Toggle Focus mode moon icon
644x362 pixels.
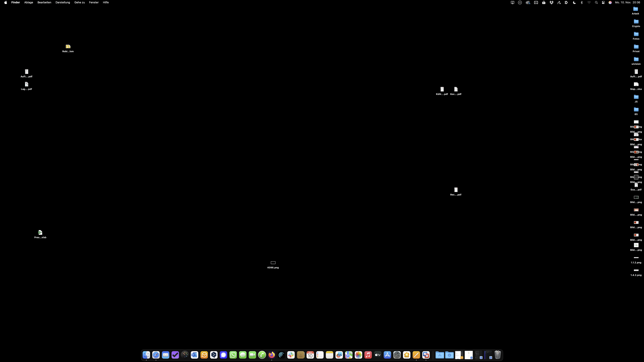click(x=574, y=3)
